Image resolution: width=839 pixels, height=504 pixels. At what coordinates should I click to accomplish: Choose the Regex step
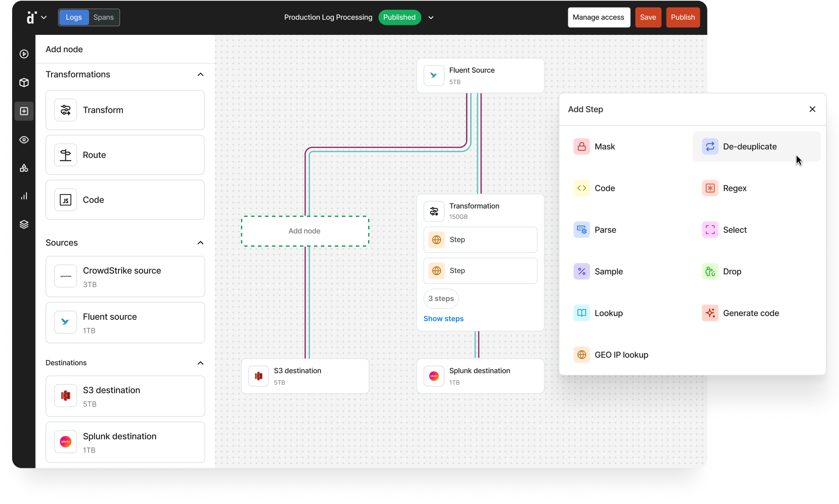(734, 188)
